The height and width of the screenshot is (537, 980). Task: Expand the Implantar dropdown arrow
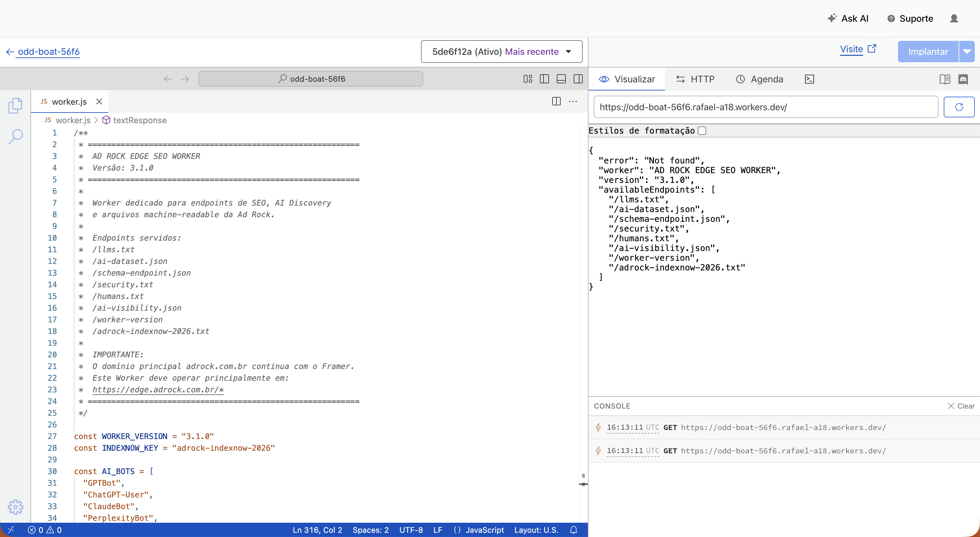pos(967,51)
